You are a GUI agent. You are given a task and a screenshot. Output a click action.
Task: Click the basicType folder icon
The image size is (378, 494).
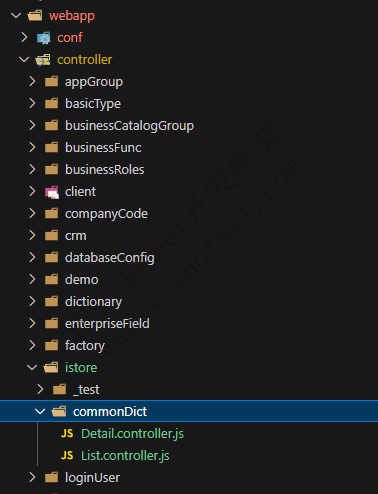[51, 103]
